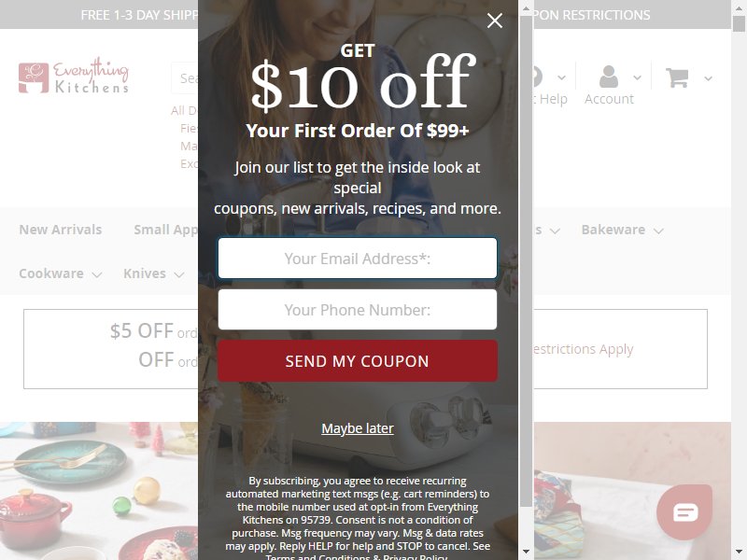Click the popup scrollbar up arrow

(526, 8)
